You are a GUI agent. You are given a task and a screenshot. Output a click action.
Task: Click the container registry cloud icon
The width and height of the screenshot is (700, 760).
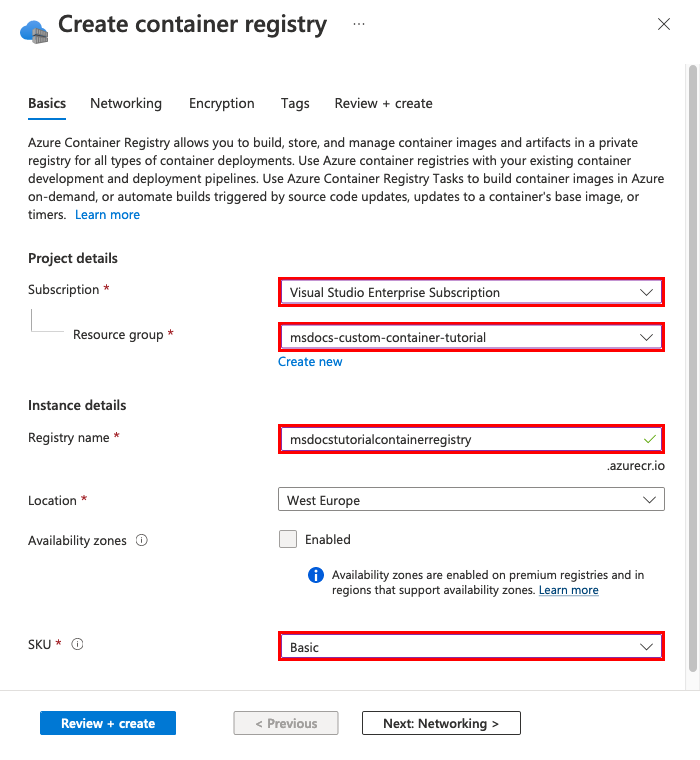[x=34, y=28]
